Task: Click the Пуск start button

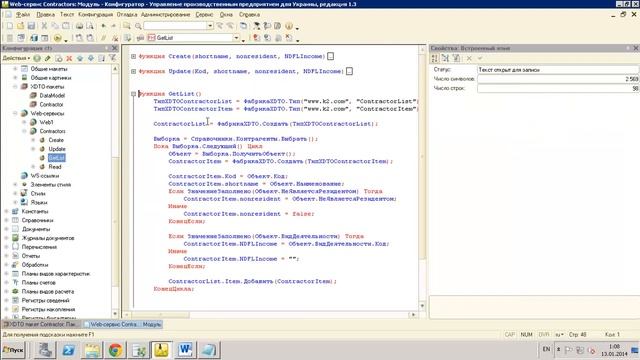Action: click(x=13, y=350)
